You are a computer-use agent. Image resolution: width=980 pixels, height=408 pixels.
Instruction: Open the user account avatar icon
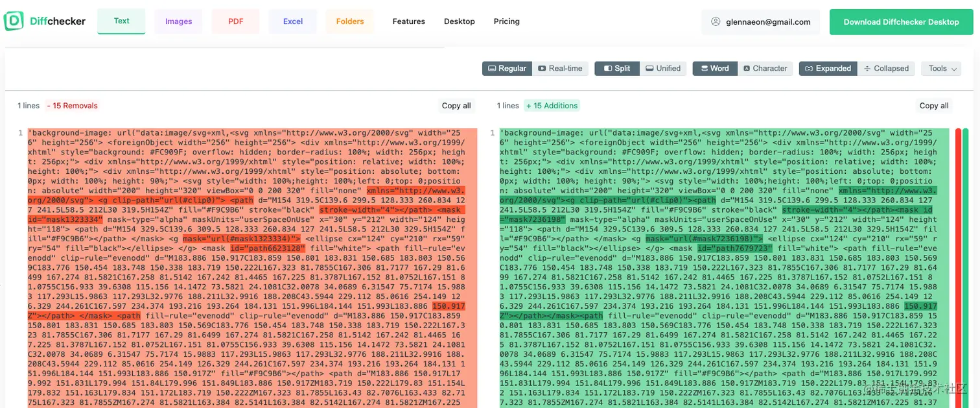click(716, 21)
